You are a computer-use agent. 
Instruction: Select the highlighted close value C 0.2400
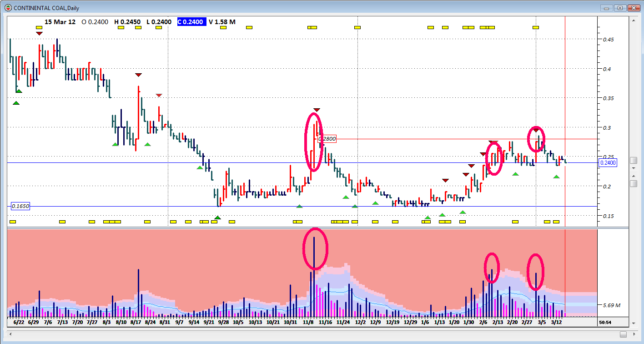click(x=191, y=22)
